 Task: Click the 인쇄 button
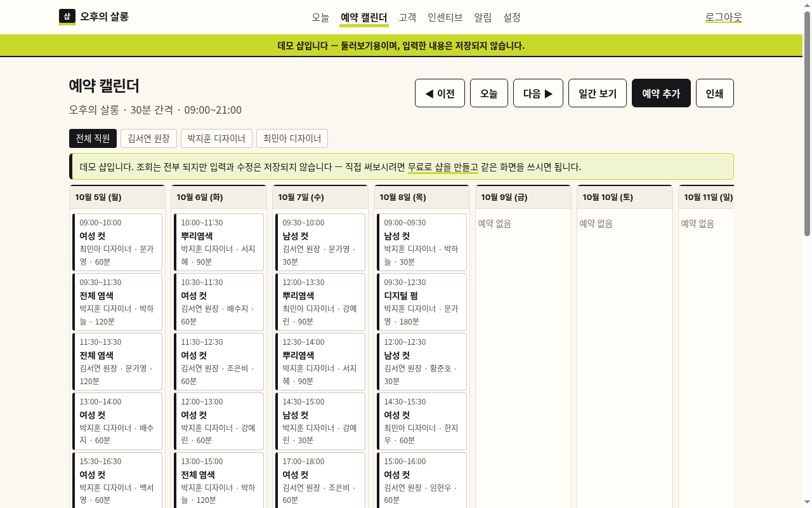click(x=715, y=93)
